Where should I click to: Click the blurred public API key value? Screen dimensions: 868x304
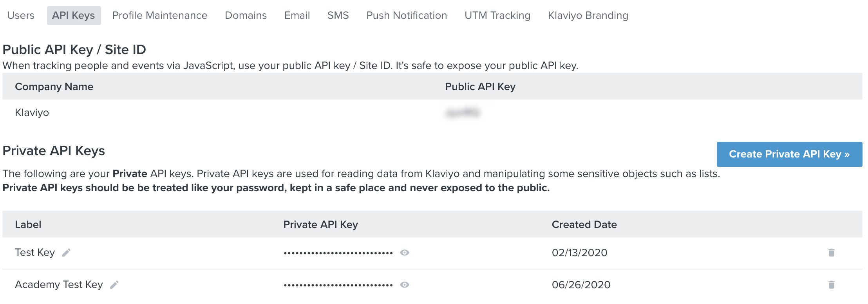[x=463, y=113]
